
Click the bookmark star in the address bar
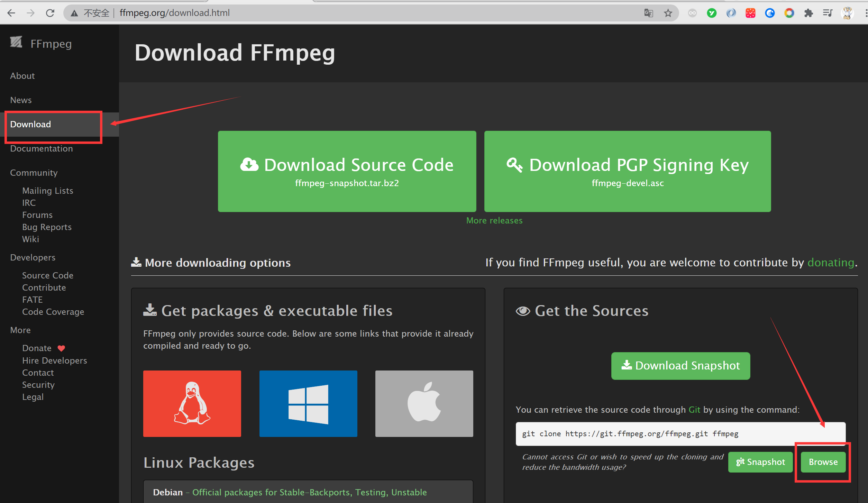(x=668, y=13)
